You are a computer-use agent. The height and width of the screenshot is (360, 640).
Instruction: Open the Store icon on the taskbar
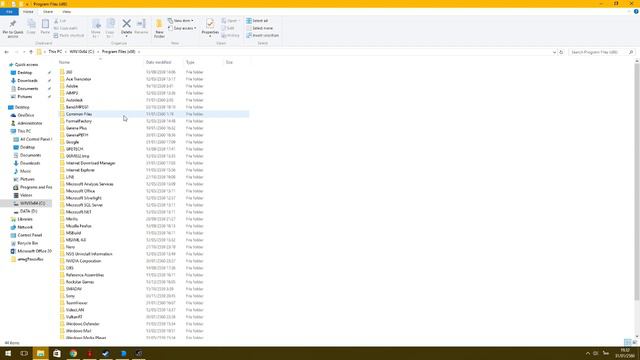(57, 353)
